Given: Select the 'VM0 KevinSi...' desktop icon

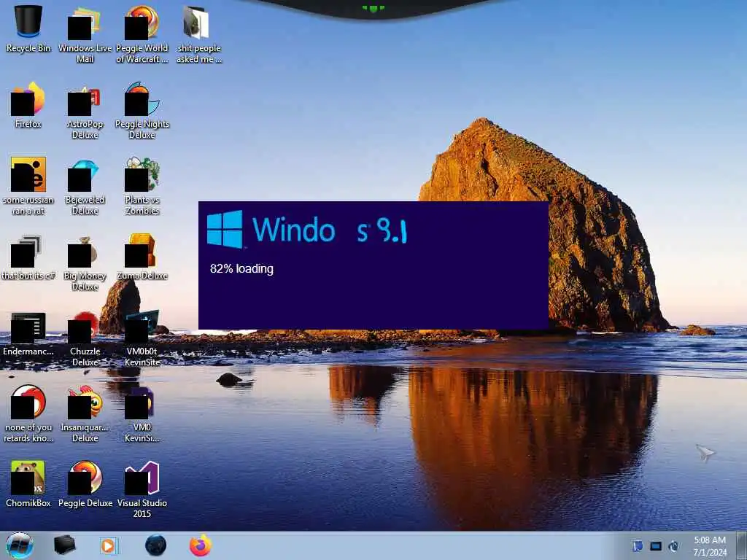Looking at the screenshot, I should [142, 413].
